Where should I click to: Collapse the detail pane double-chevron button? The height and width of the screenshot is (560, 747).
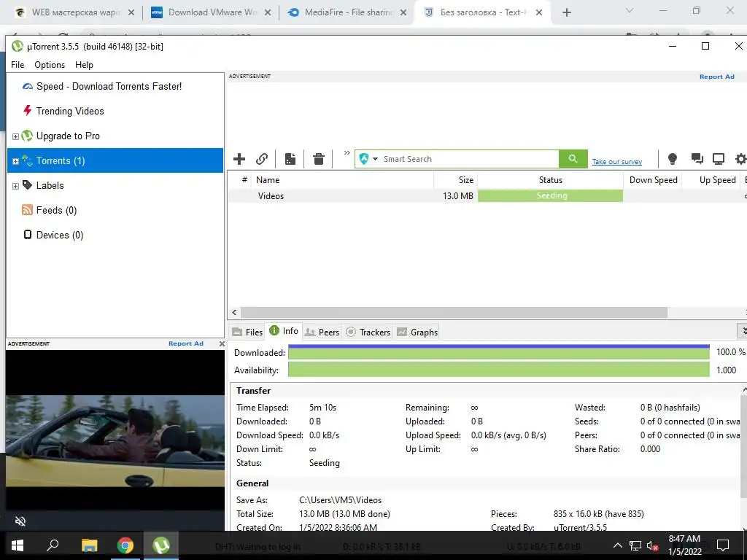[x=743, y=330]
